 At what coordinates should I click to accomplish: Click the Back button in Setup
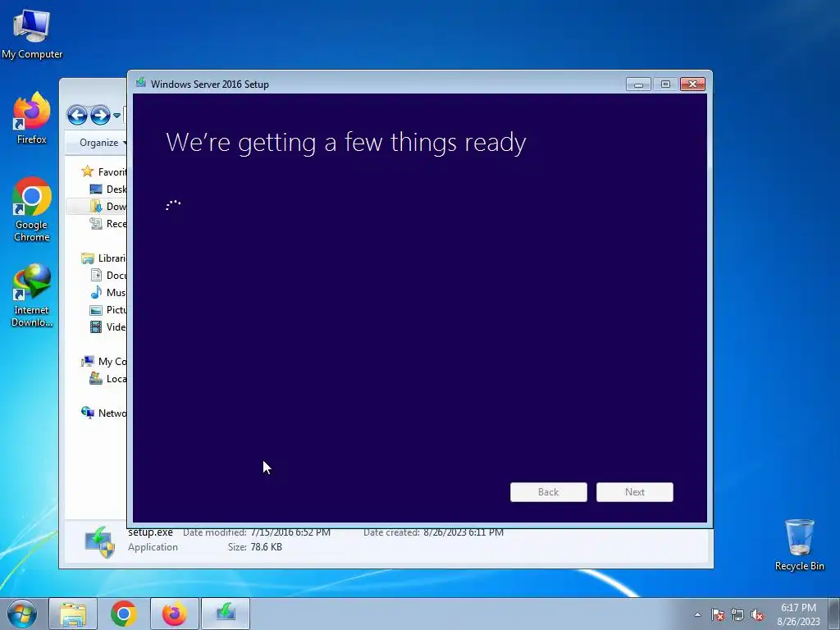549,492
